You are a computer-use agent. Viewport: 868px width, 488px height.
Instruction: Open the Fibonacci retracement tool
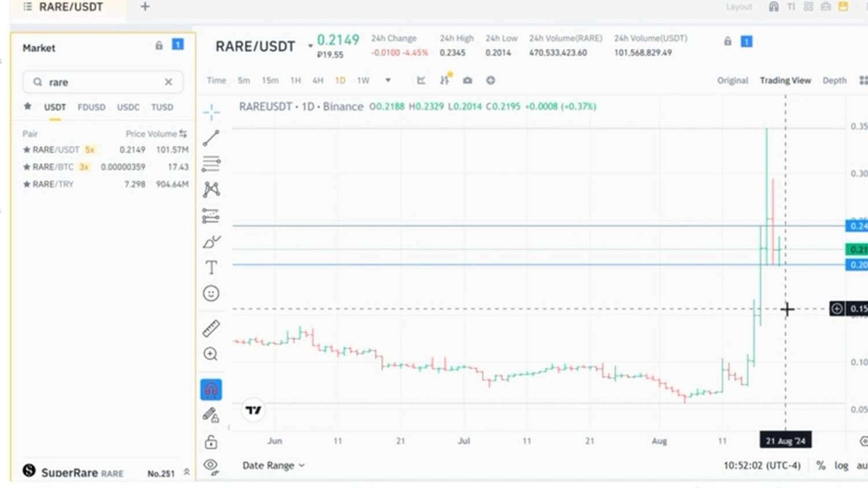click(x=212, y=163)
